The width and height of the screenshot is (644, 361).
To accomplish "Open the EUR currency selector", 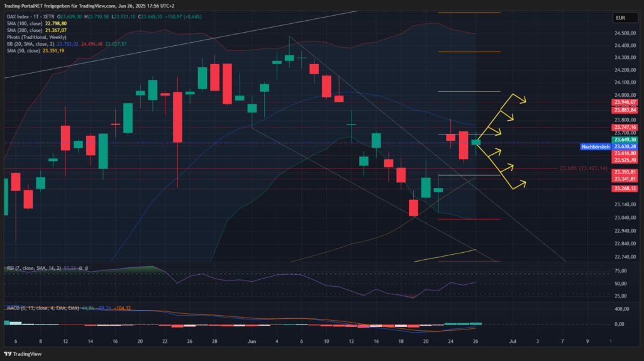I will [x=618, y=18].
